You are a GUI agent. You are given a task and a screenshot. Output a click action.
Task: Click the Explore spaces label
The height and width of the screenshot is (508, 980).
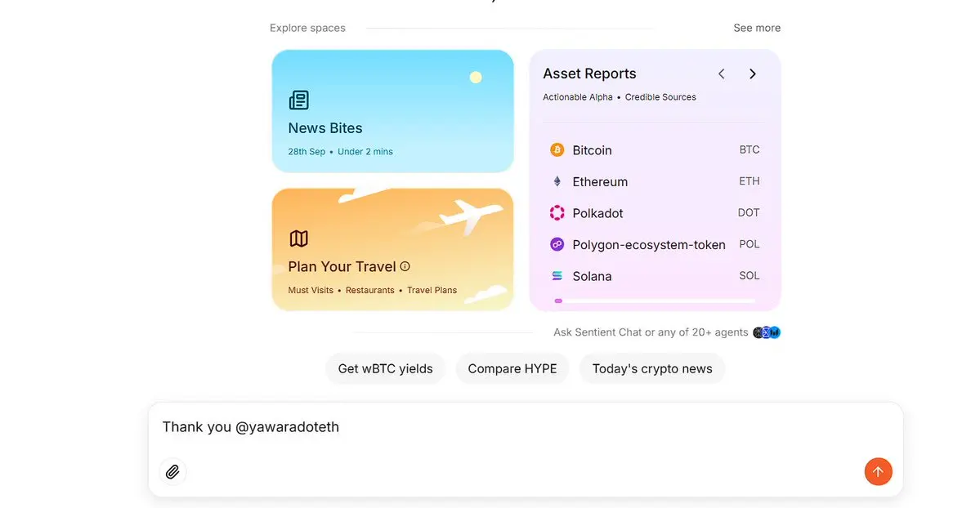click(307, 28)
